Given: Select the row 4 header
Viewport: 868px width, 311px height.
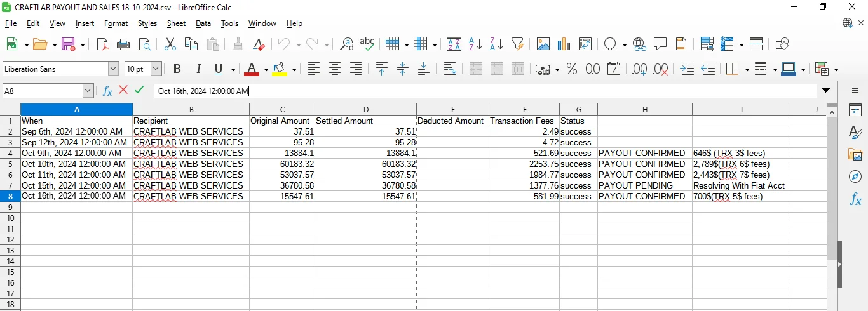Looking at the screenshot, I should tap(10, 153).
